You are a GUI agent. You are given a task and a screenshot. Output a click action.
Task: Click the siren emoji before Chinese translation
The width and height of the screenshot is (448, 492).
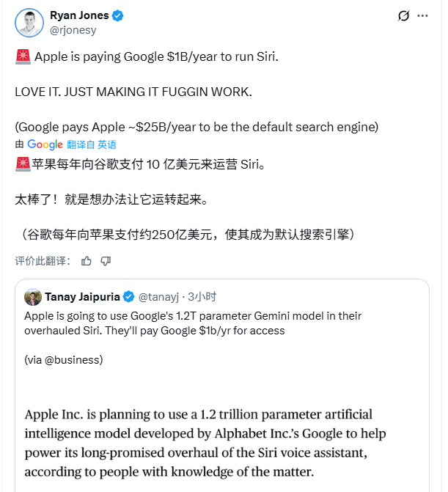(x=22, y=164)
